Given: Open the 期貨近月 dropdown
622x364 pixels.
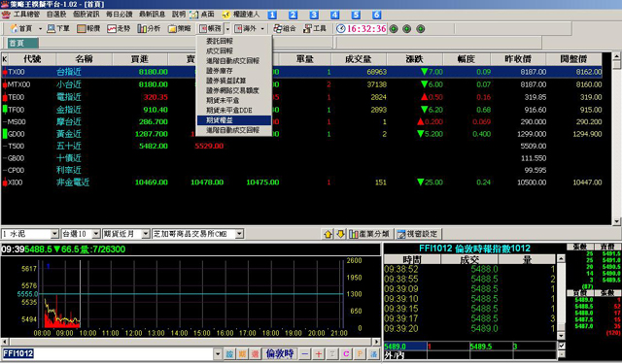Looking at the screenshot, I should coord(145,234).
